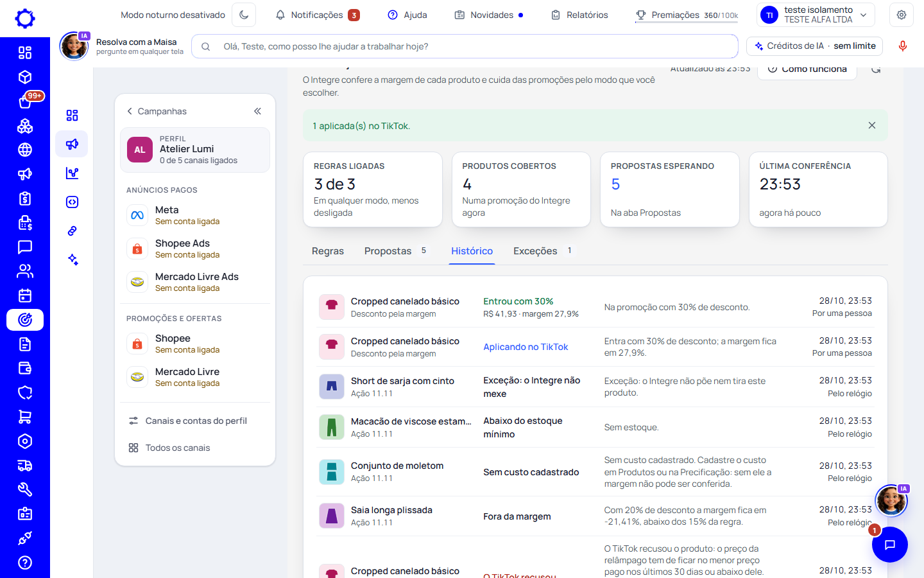Open the chart icon in the inner sidebar
The image size is (924, 578).
click(x=72, y=173)
